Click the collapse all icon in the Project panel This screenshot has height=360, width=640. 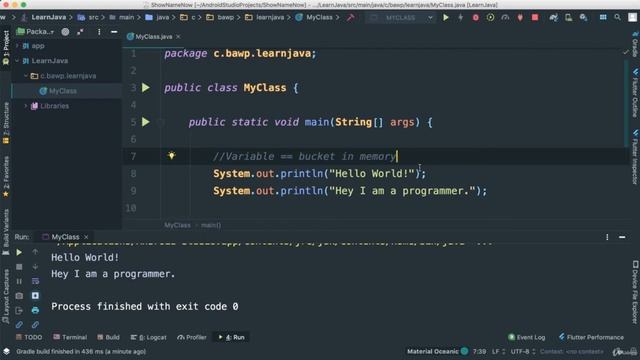(x=80, y=31)
